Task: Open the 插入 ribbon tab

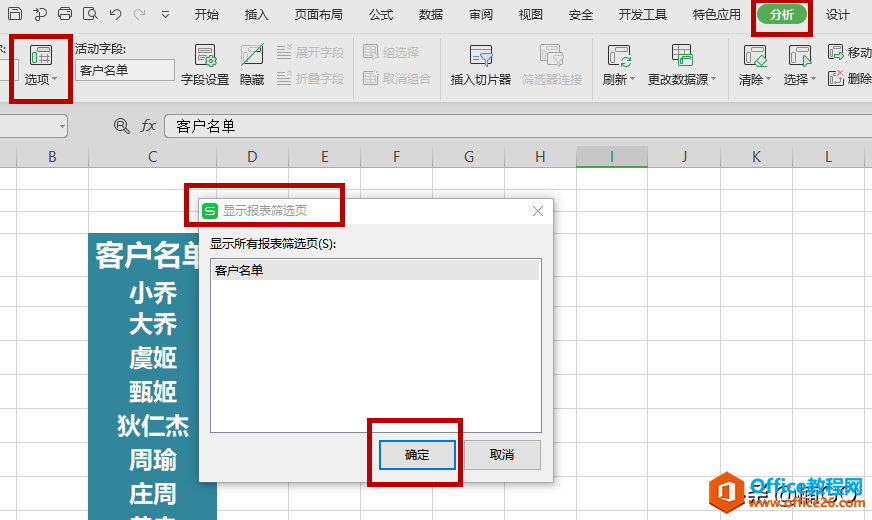Action: click(256, 14)
